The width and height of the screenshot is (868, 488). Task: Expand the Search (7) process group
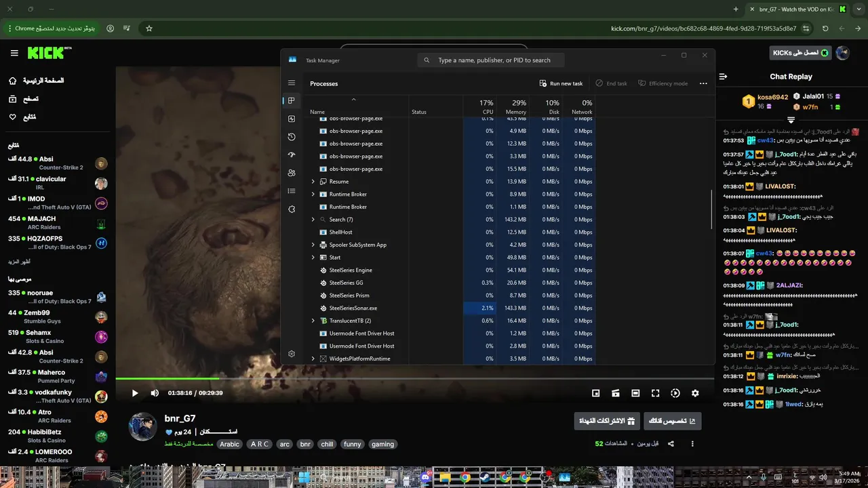coord(313,220)
